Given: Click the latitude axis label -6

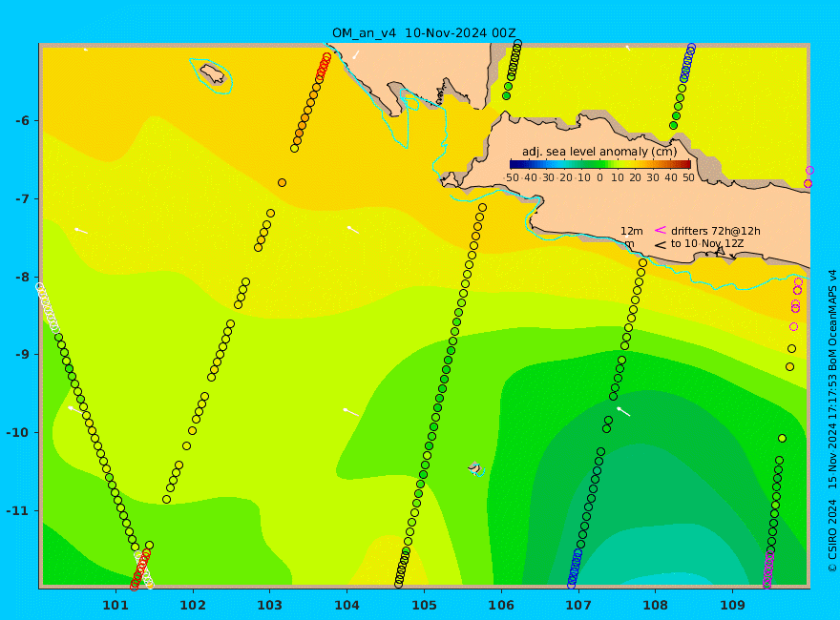Looking at the screenshot, I should click(x=23, y=121).
